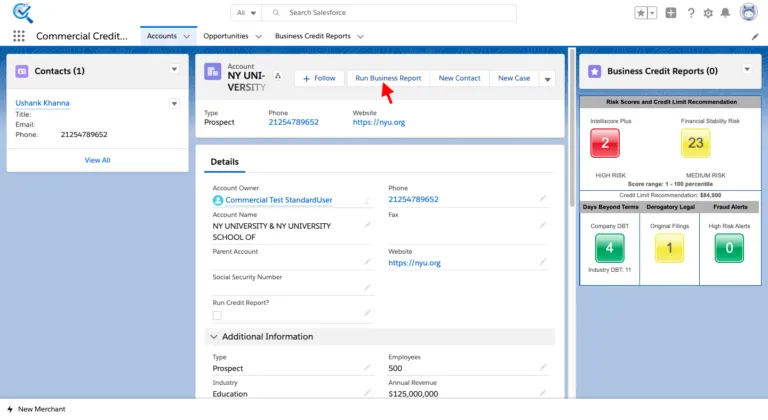Edit the Parent Account pencil icon
Viewport: 768px width, 420px height.
tap(367, 262)
